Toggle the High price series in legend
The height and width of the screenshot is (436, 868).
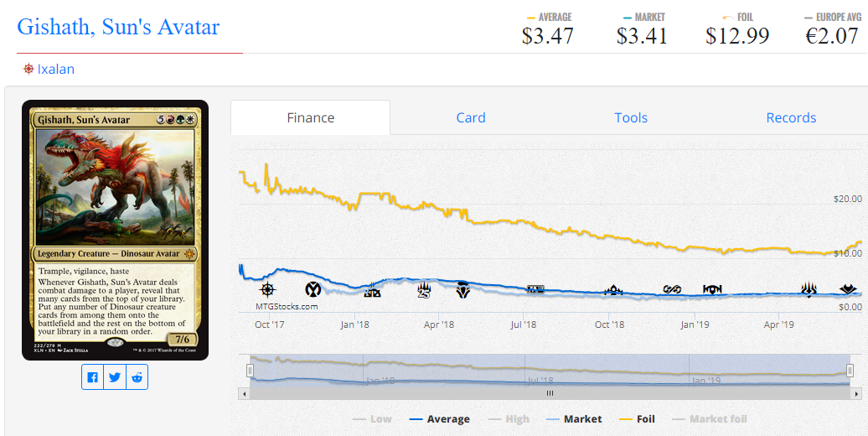pos(509,419)
